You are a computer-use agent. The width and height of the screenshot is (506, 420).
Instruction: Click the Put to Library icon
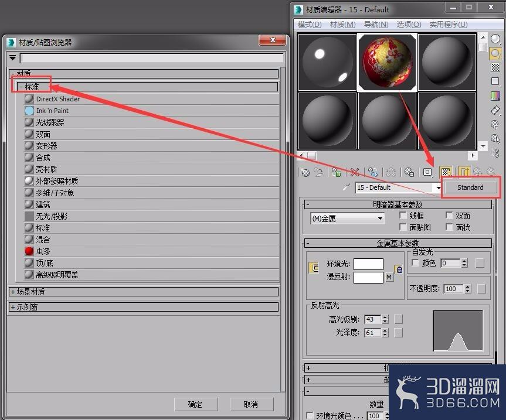point(409,172)
